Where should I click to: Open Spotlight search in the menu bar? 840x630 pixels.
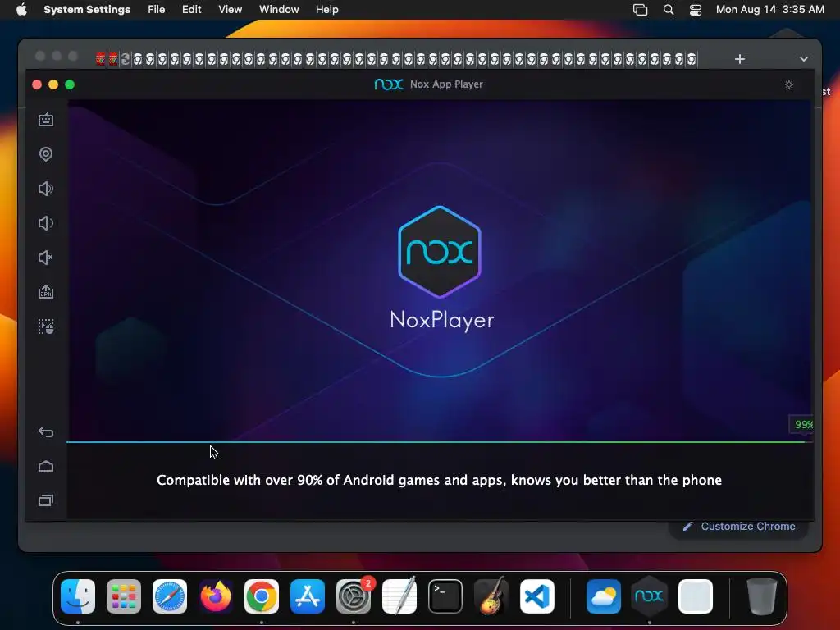[x=669, y=10]
